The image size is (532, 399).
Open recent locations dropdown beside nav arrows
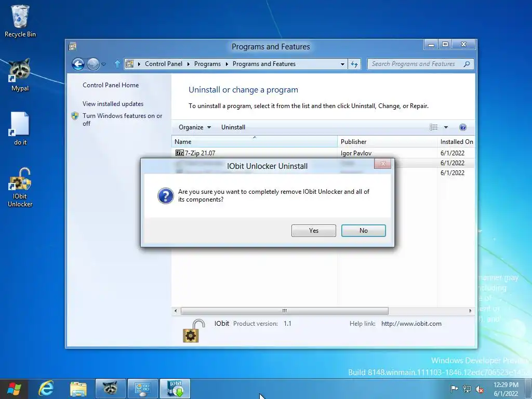coord(103,64)
